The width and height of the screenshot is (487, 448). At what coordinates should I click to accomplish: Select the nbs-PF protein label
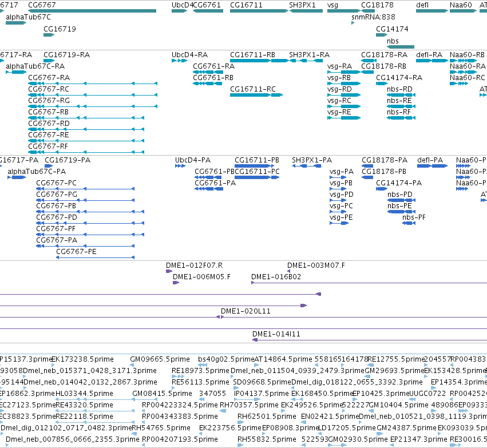click(414, 217)
